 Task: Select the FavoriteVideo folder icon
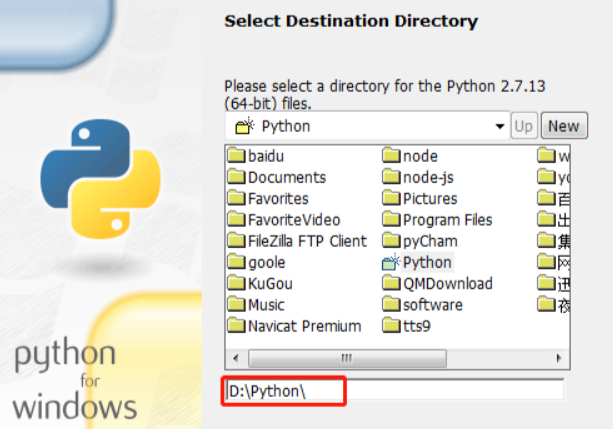(236, 219)
